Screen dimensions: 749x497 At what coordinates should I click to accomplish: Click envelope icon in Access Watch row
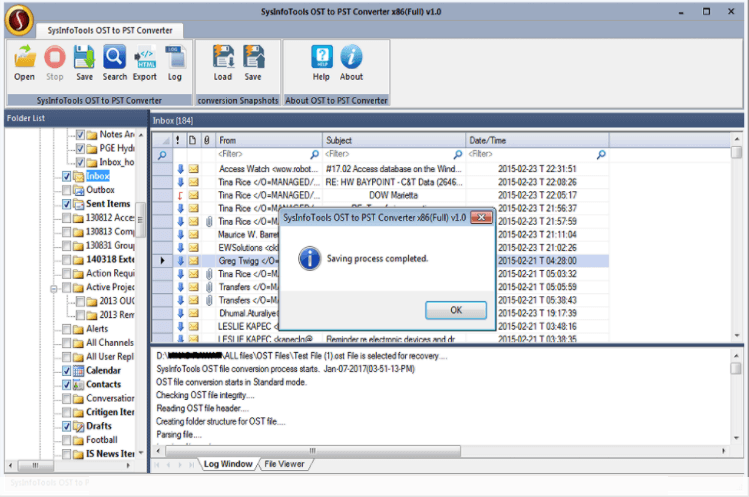193,169
